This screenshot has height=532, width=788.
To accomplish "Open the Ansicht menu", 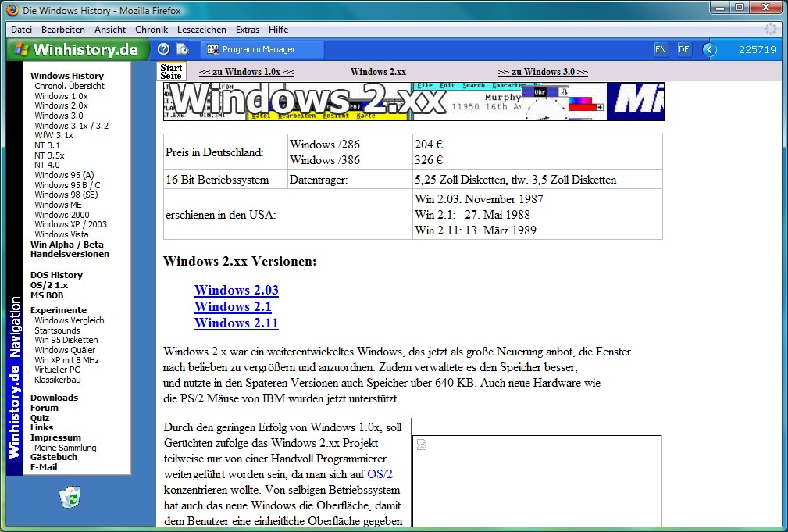I will [110, 30].
